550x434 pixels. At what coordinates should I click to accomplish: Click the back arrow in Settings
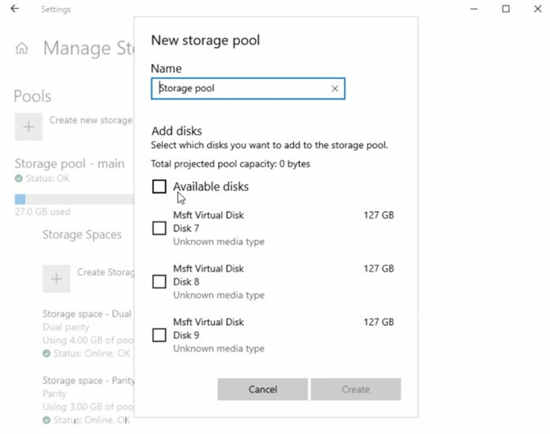coord(14,9)
